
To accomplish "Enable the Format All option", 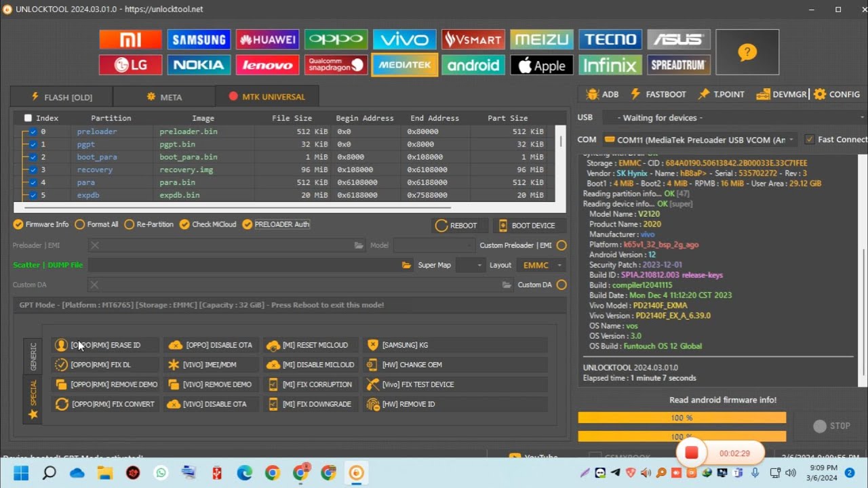I will click(80, 224).
